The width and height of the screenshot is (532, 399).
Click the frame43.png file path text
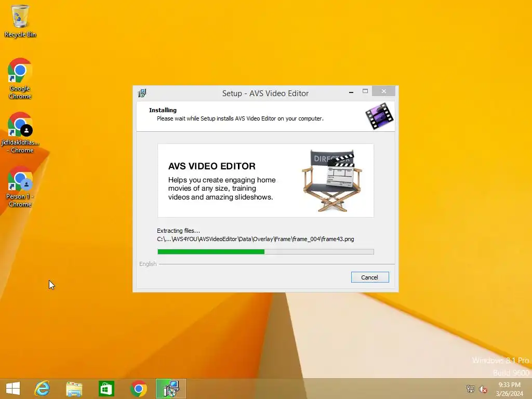point(256,239)
